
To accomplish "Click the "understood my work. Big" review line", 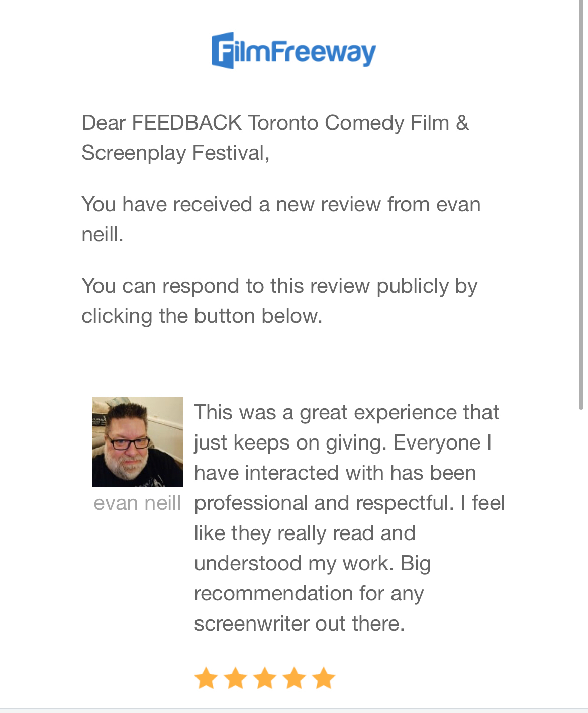I will 312,563.
